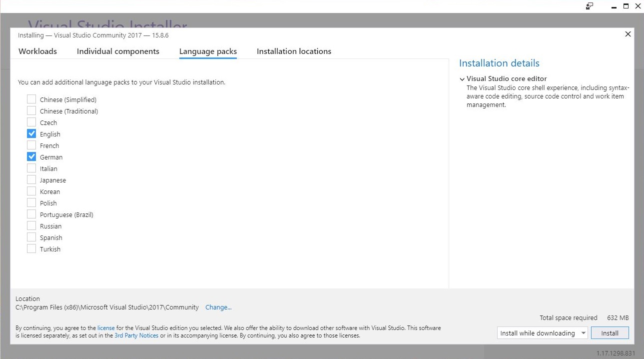Click the installer version number 1.17.1298.831

616,353
